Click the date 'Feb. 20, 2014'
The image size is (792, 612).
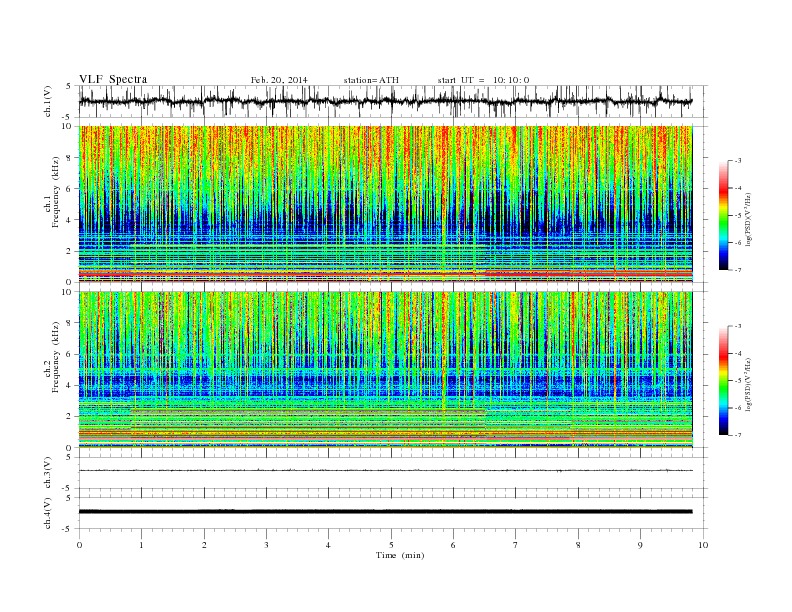click(279, 80)
